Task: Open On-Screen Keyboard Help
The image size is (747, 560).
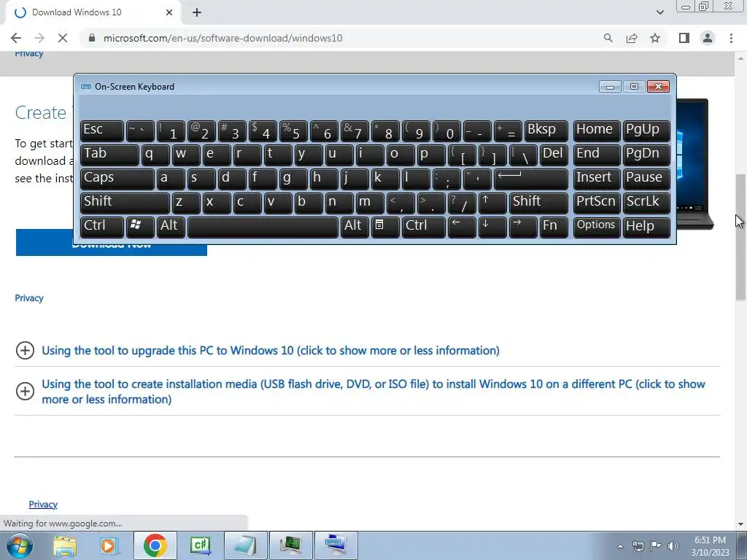Action: tap(646, 227)
